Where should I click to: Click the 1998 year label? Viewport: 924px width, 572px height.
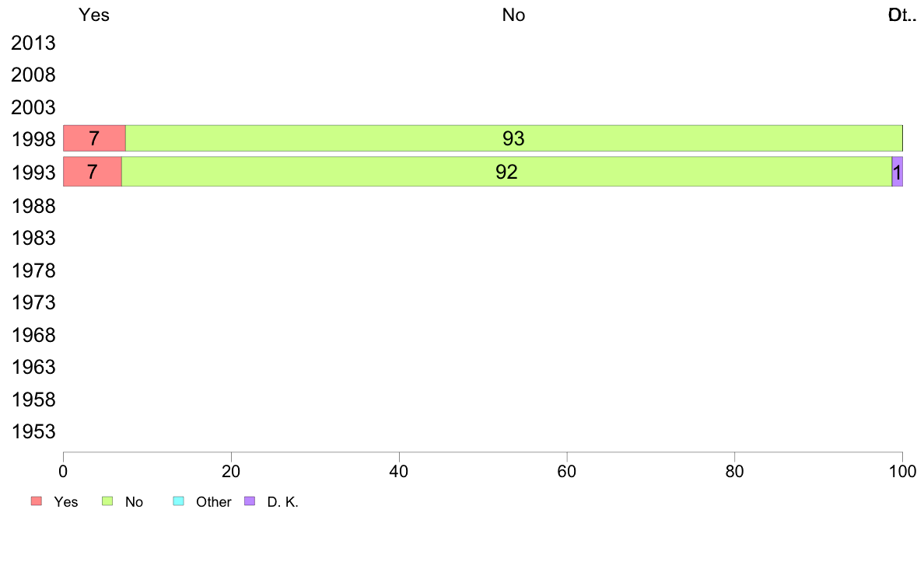coord(33,140)
